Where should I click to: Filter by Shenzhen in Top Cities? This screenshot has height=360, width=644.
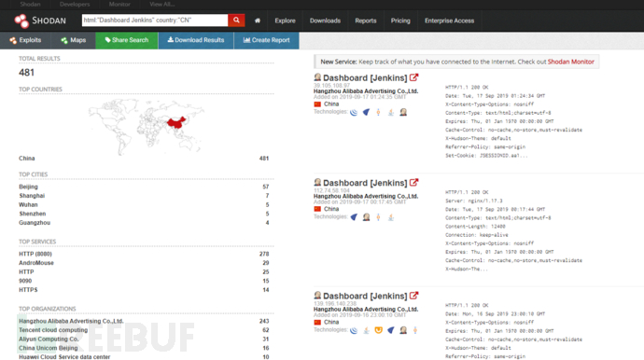(x=32, y=214)
